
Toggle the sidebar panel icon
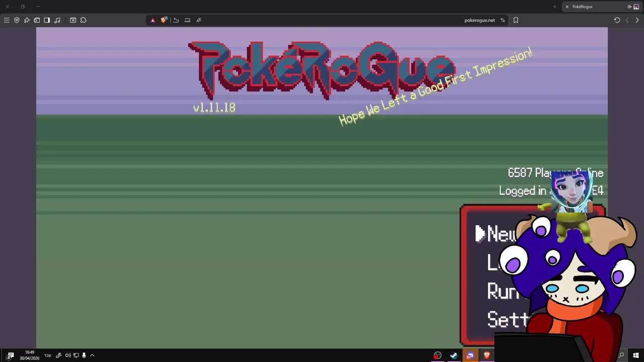tap(47, 20)
